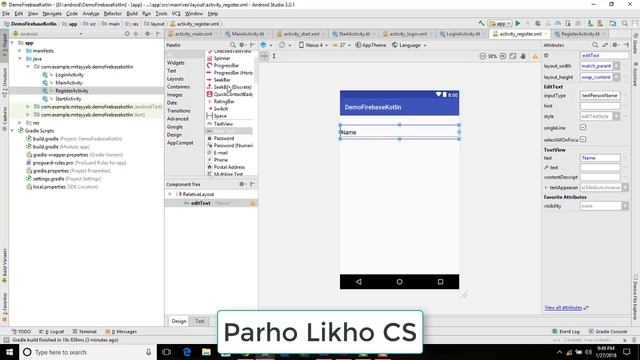Toggle the selectAllOnFocus checkbox
640x360 pixels.
[583, 139]
